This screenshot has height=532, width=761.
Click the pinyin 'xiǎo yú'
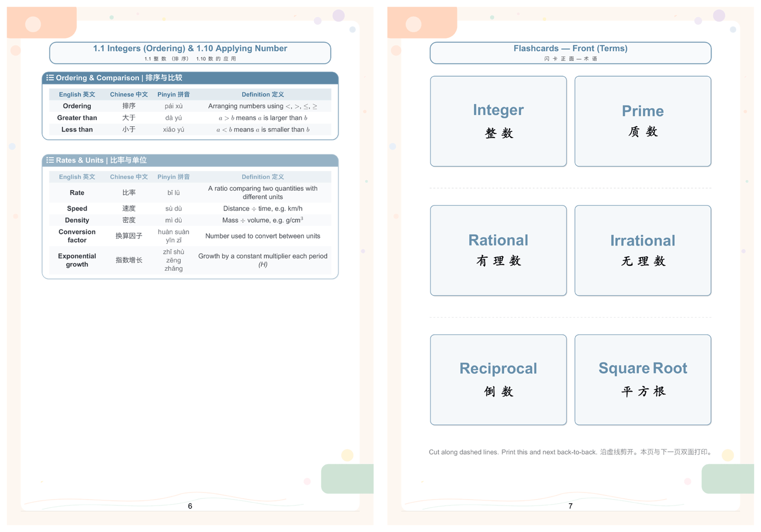click(174, 129)
